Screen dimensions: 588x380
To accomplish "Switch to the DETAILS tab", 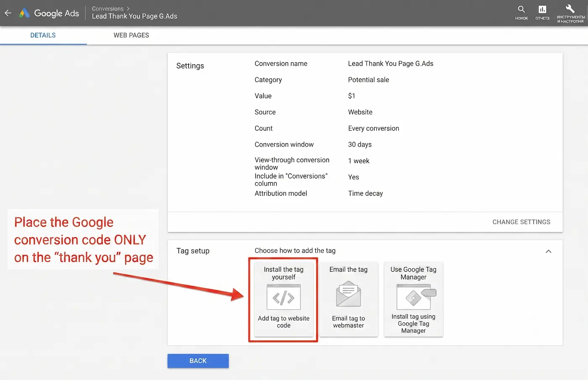I will (x=43, y=35).
